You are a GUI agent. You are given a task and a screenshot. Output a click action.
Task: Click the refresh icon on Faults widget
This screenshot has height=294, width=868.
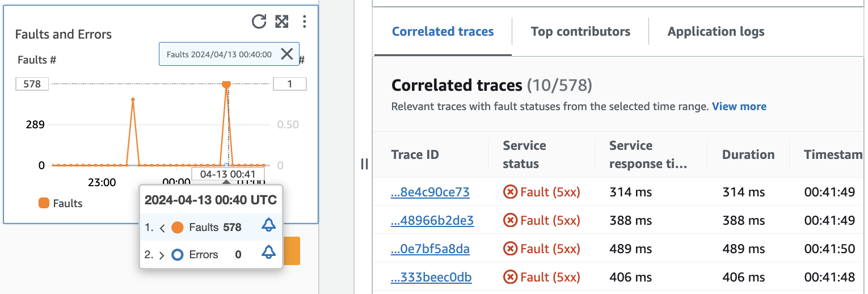(x=259, y=22)
